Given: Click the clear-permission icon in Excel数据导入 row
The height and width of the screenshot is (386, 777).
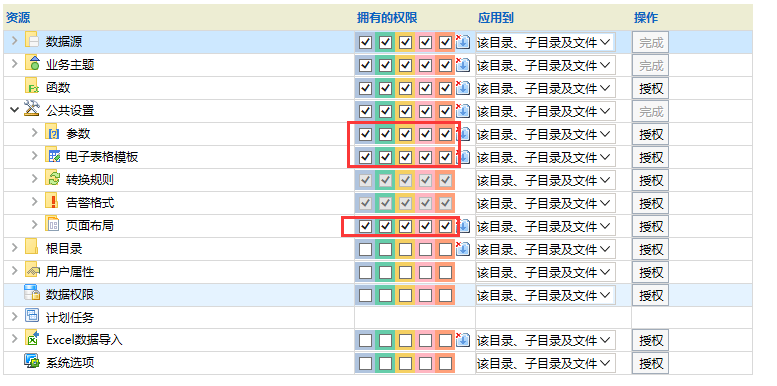Looking at the screenshot, I should point(462,340).
